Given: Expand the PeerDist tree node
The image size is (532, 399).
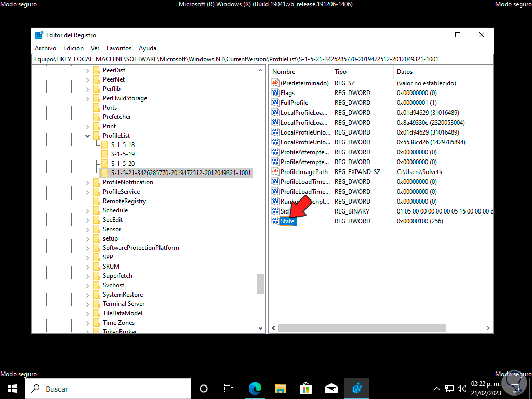Looking at the screenshot, I should (x=87, y=70).
